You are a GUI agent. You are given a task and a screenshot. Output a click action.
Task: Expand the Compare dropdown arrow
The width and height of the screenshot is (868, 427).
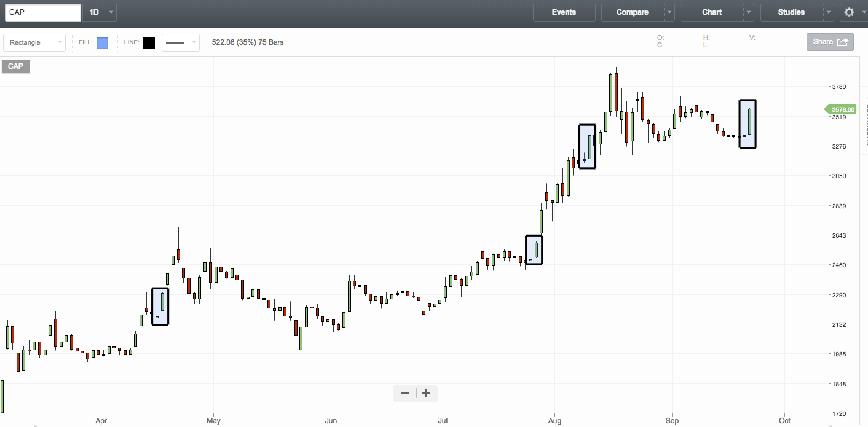pos(669,12)
